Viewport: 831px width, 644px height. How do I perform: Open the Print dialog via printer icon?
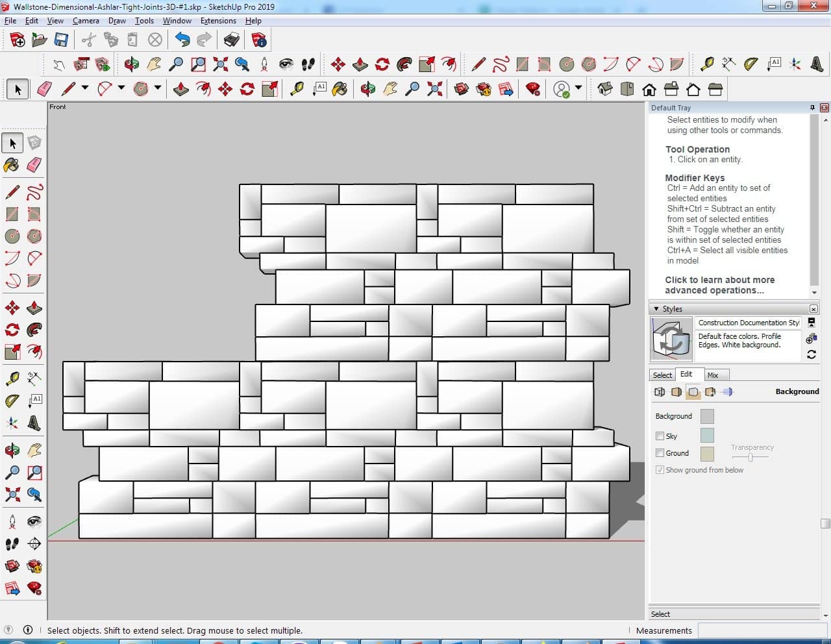pos(232,40)
